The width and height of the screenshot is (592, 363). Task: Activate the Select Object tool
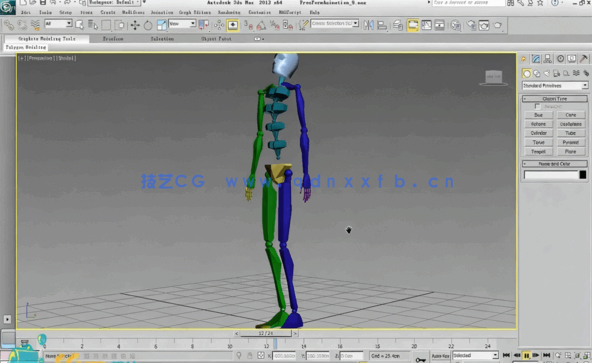(80, 25)
